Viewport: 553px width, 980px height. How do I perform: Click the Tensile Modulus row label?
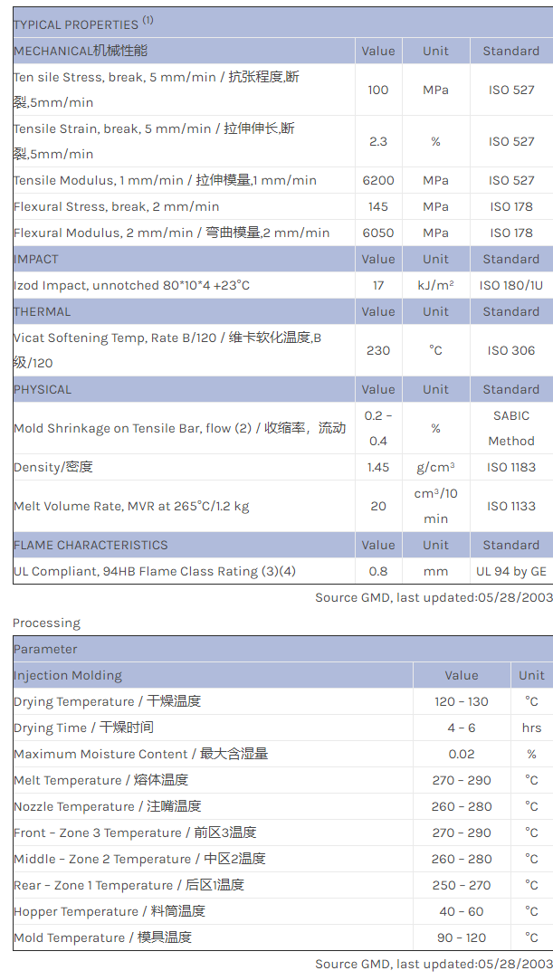[x=165, y=180]
